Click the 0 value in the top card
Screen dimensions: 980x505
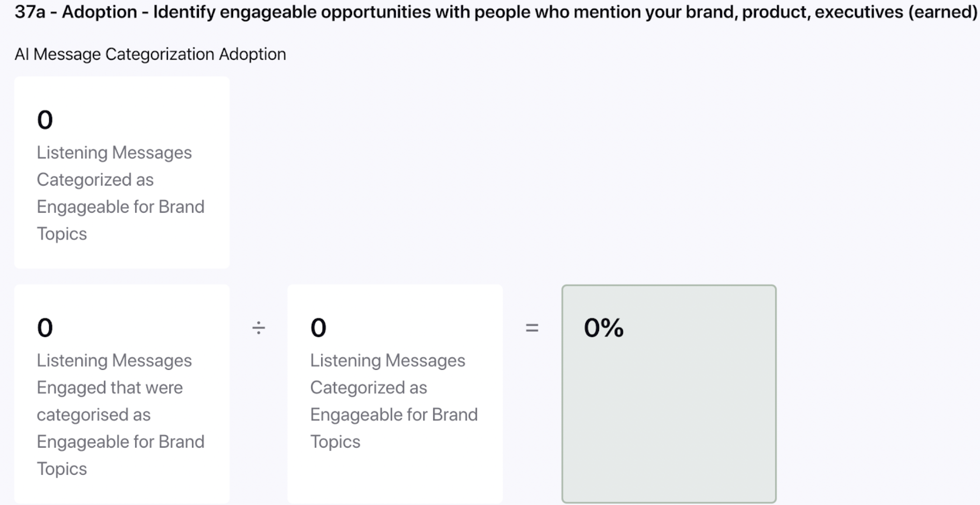click(45, 120)
